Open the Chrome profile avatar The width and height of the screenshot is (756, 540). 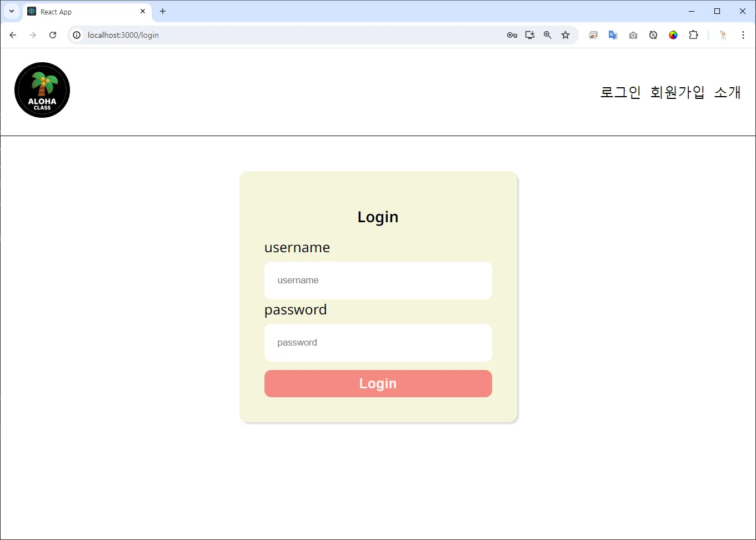pyautogui.click(x=723, y=35)
